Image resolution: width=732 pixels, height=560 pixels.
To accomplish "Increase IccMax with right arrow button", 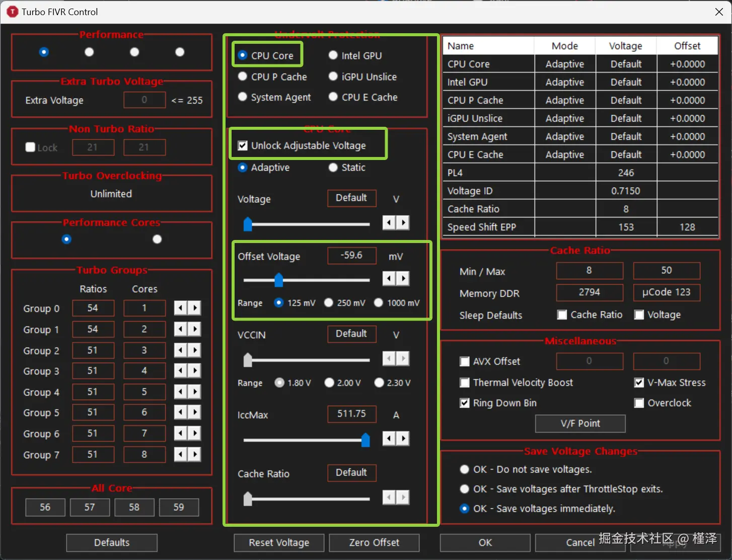I will (403, 439).
